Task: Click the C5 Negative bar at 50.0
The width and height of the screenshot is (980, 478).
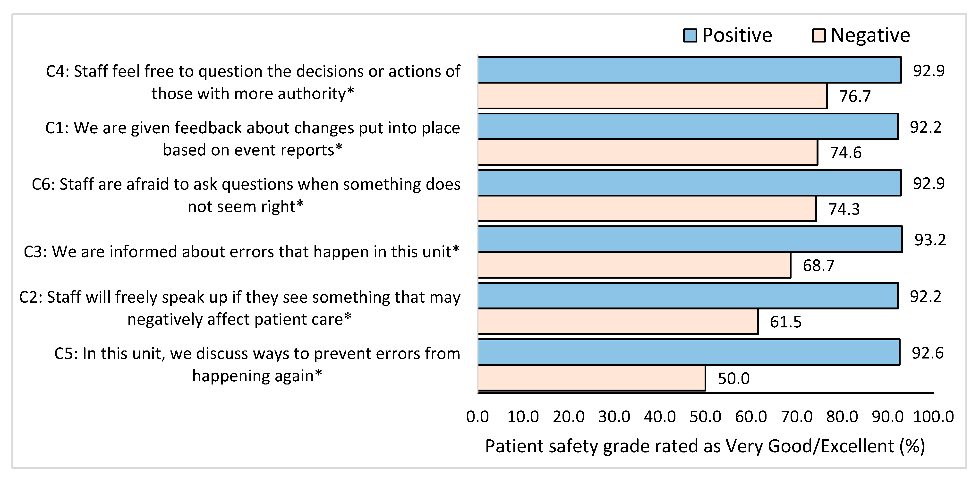Action: [x=592, y=378]
